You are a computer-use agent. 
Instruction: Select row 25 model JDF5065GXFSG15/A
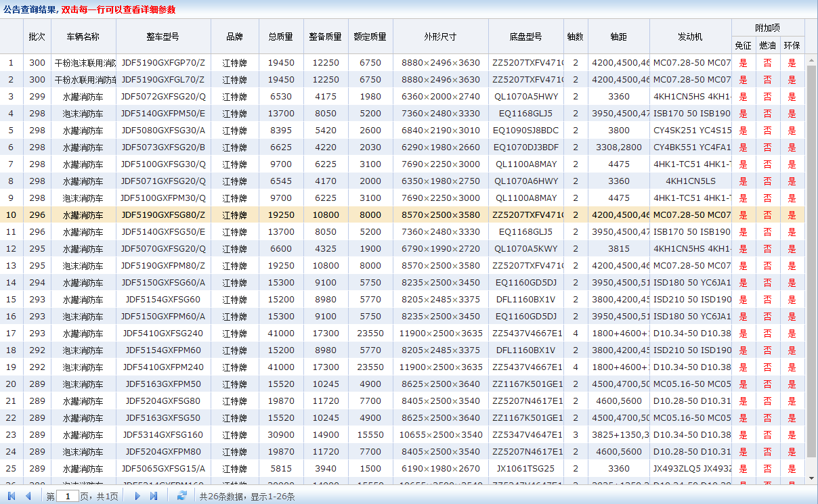tap(163, 468)
